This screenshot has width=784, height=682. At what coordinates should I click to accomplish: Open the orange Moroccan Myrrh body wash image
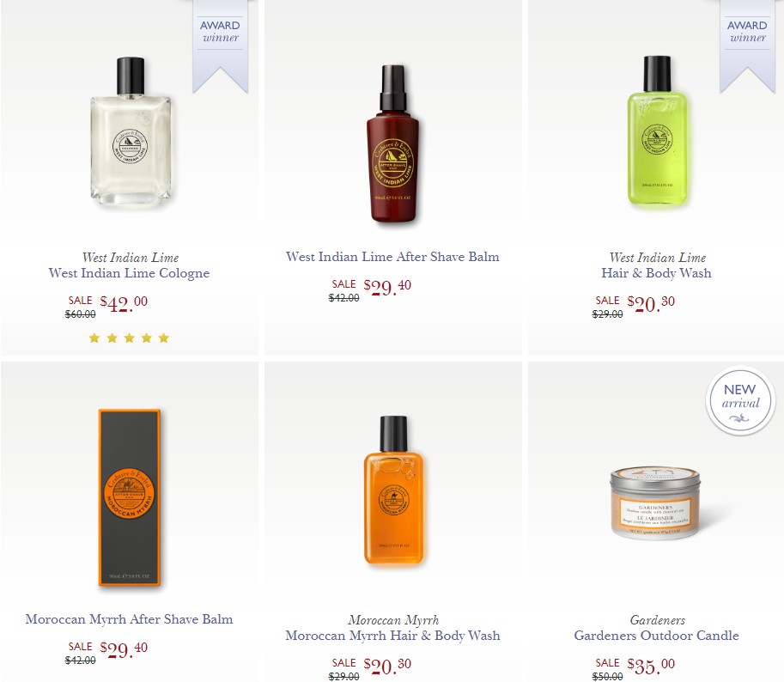point(393,490)
